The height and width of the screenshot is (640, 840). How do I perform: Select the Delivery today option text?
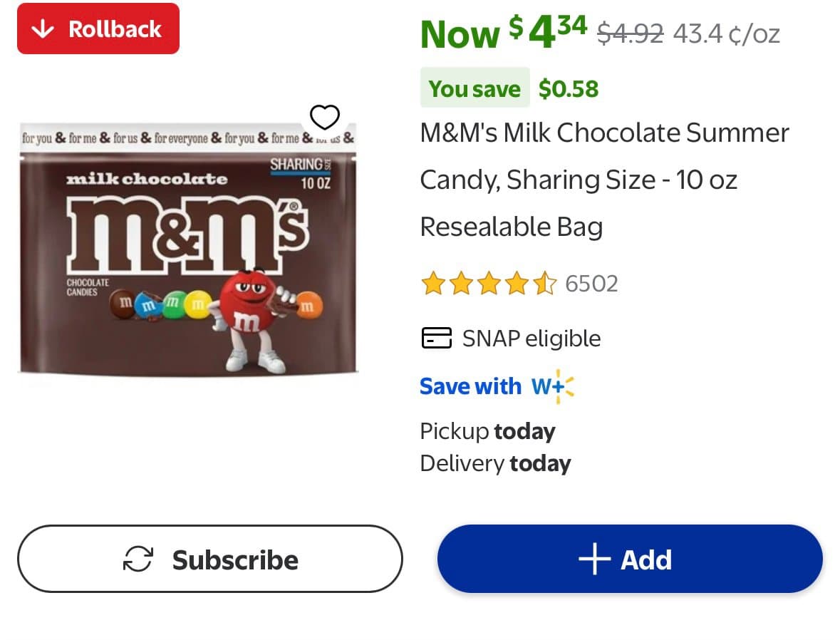[495, 463]
